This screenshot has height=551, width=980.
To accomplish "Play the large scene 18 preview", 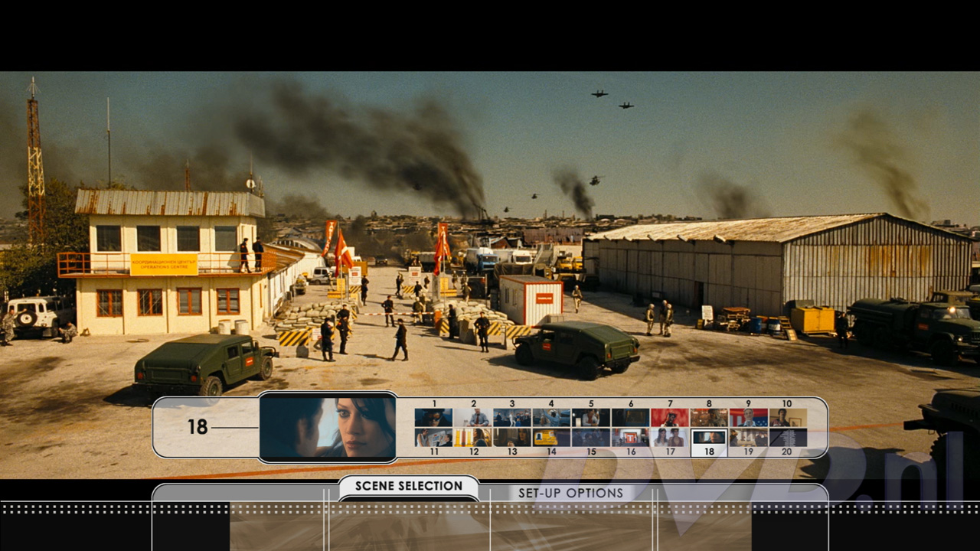I will (328, 427).
